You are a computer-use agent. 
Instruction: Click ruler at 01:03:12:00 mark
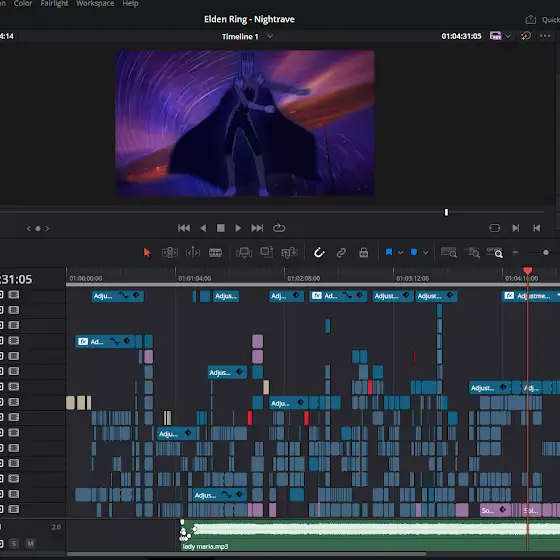(412, 278)
